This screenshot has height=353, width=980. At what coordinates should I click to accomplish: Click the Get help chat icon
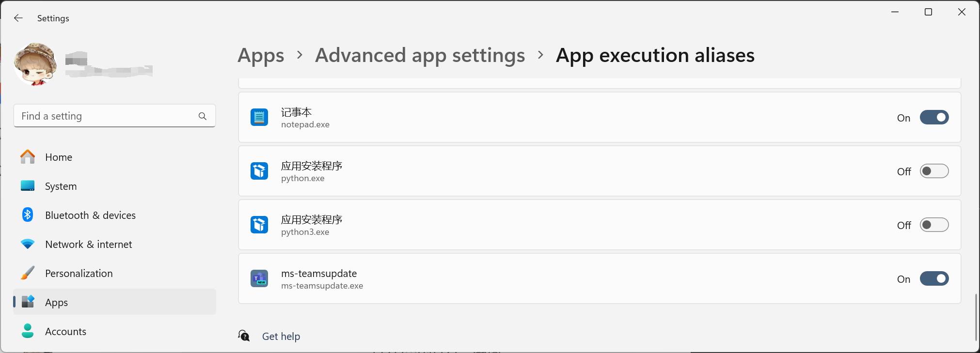click(244, 336)
